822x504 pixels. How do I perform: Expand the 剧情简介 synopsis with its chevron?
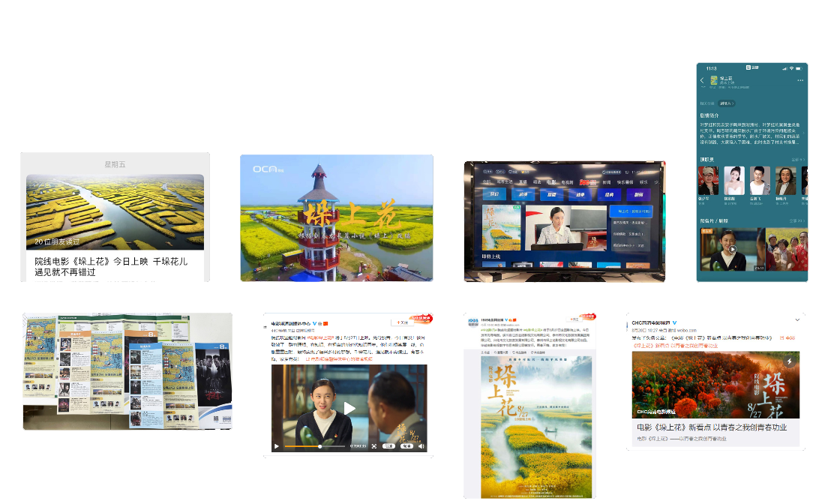803,133
